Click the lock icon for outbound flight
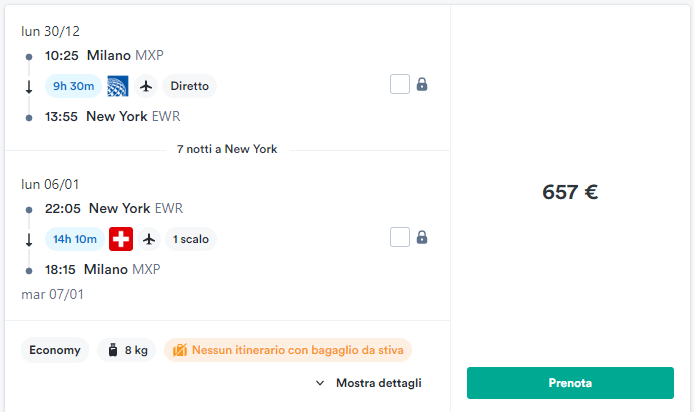This screenshot has width=694, height=412. point(422,84)
